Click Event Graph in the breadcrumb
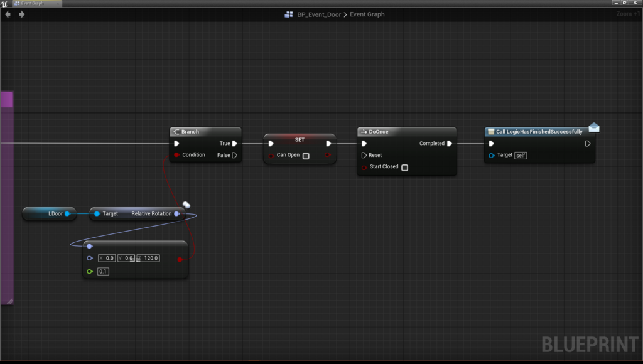643x364 pixels. coord(367,14)
